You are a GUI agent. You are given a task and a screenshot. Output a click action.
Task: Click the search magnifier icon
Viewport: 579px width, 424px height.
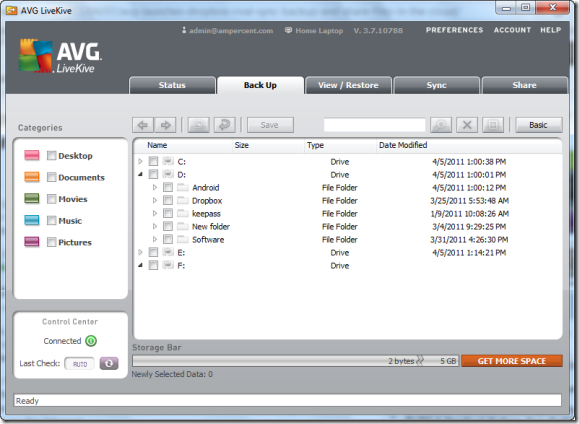(441, 125)
